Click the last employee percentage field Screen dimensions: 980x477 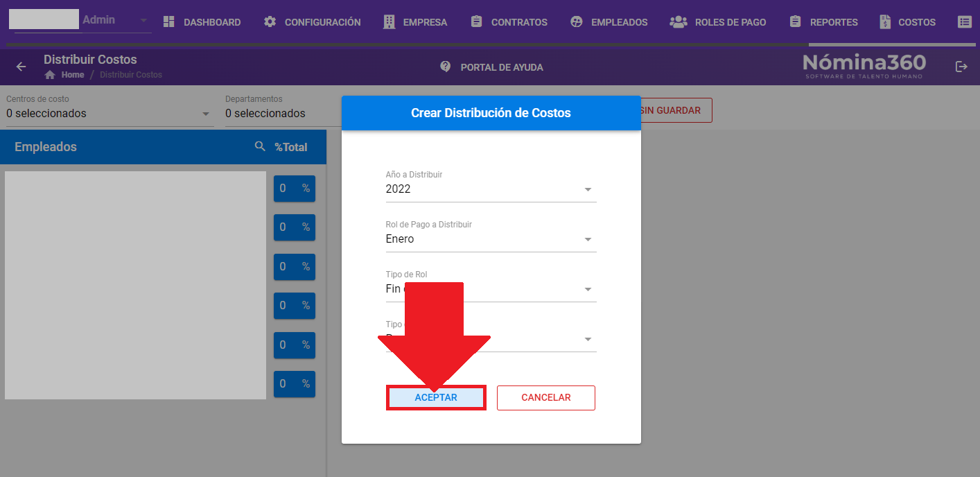(x=295, y=384)
